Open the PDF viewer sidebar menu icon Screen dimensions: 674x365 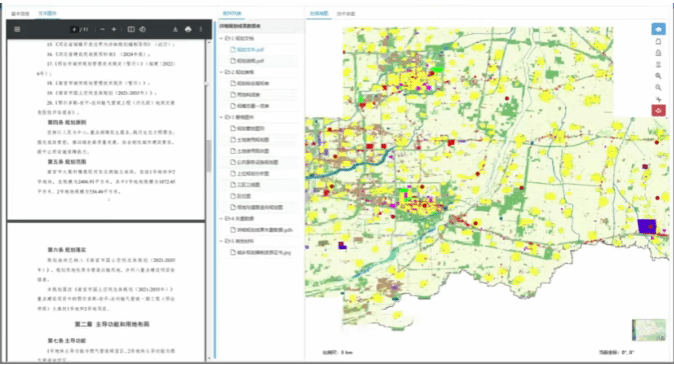(x=17, y=29)
